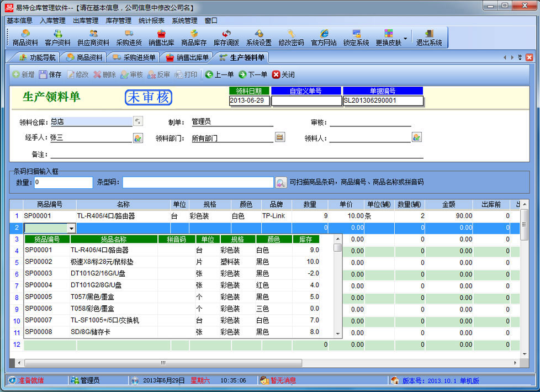Screen dimensions: 540x392
Task: Go to the 下一单 record
Action: coord(253,75)
